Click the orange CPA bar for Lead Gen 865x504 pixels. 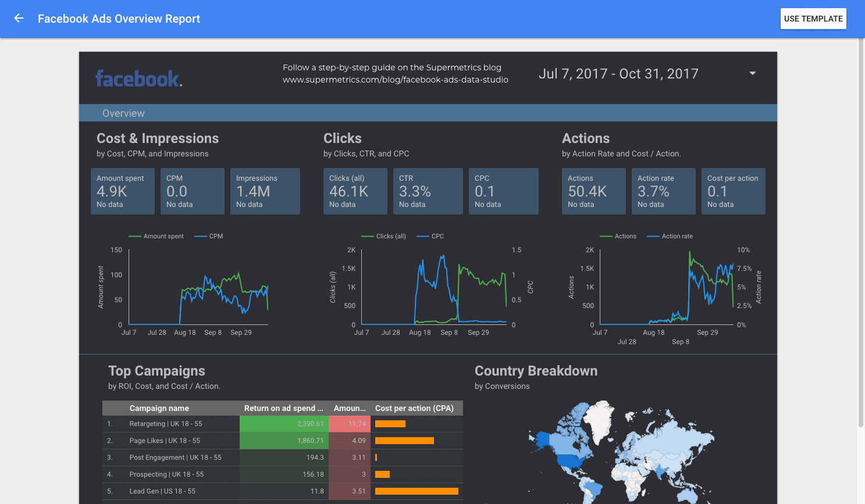click(x=417, y=491)
